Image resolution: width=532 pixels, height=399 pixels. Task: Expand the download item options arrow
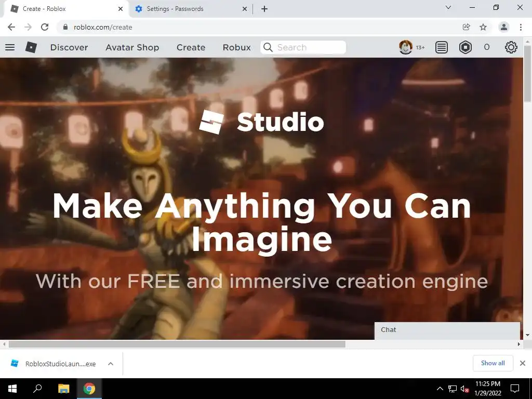111,364
